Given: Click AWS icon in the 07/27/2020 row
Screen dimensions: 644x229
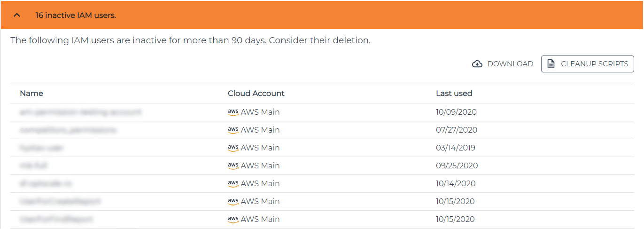Looking at the screenshot, I should pos(233,130).
